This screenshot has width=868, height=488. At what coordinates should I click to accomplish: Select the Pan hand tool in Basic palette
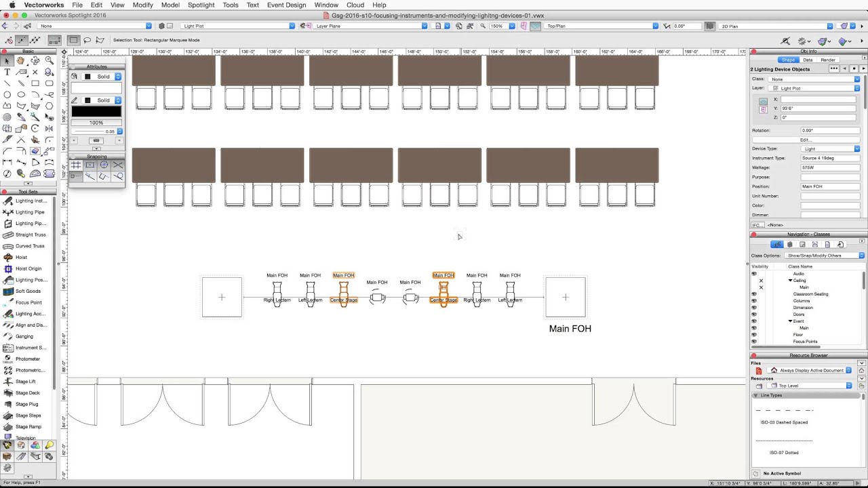point(21,61)
